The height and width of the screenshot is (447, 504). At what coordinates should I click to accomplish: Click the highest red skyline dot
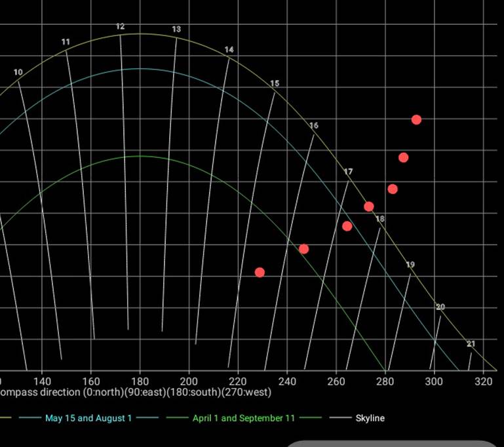pyautogui.click(x=416, y=119)
